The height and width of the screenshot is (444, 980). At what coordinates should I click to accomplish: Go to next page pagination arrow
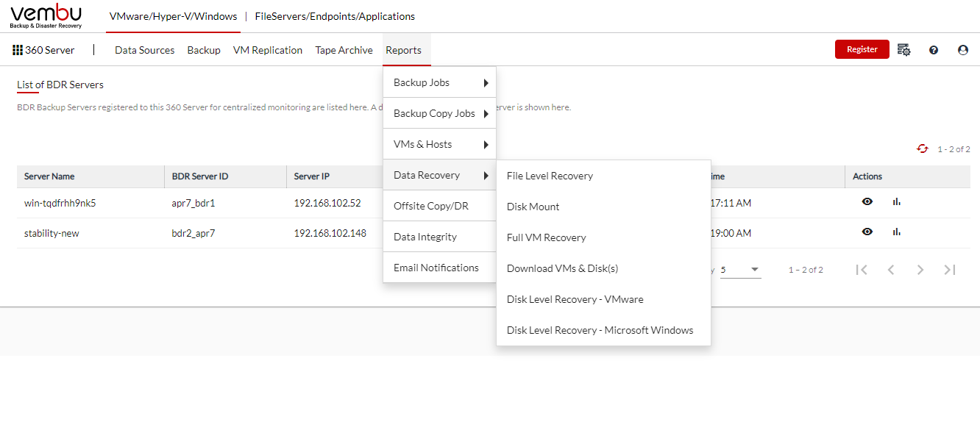pos(920,270)
